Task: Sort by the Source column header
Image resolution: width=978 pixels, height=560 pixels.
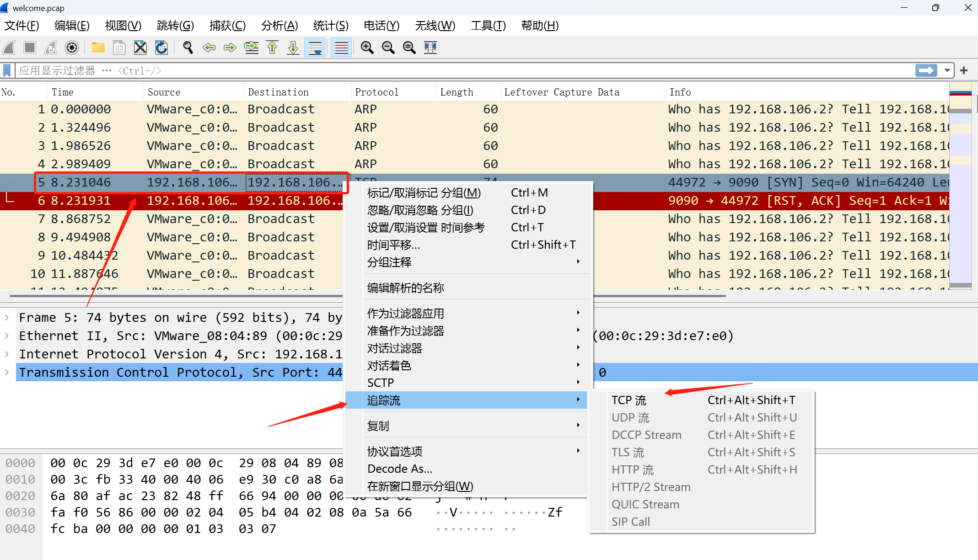Action: click(x=194, y=92)
